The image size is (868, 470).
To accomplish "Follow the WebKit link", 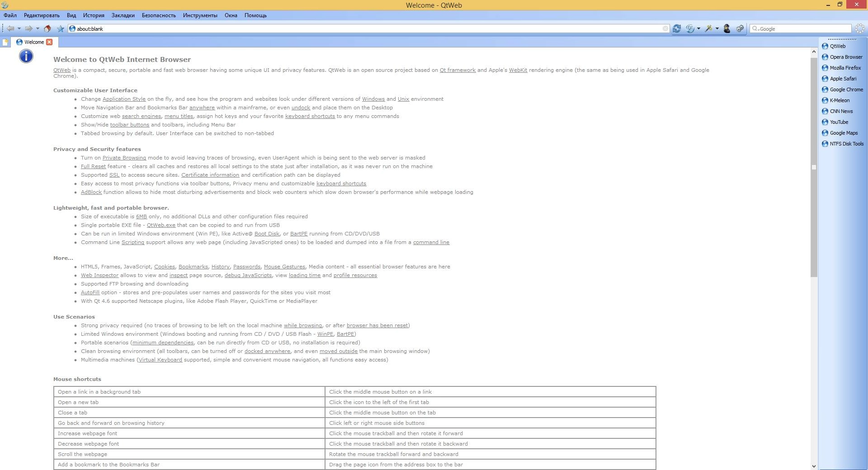I will [518, 70].
